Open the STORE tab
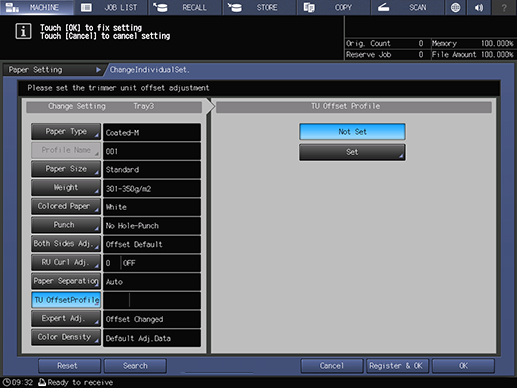This screenshot has width=517, height=388. click(259, 7)
